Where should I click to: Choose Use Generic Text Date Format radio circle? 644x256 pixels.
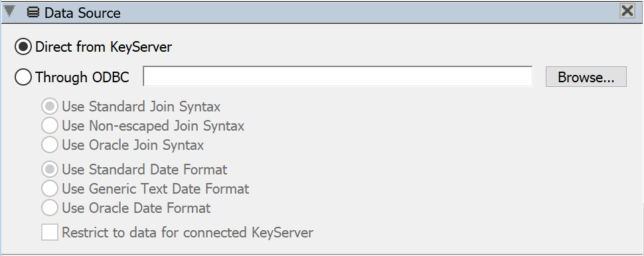click(49, 189)
